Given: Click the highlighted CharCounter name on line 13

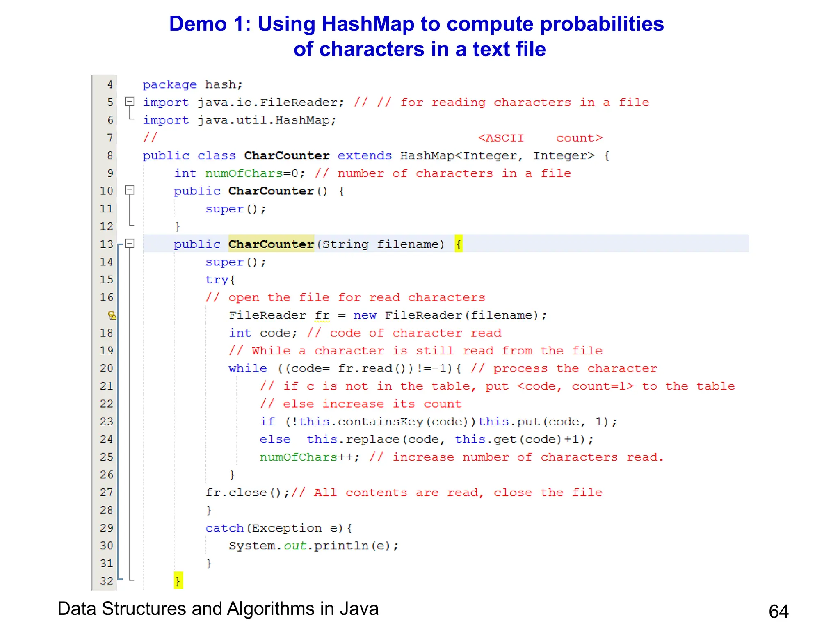Looking at the screenshot, I should [x=271, y=244].
